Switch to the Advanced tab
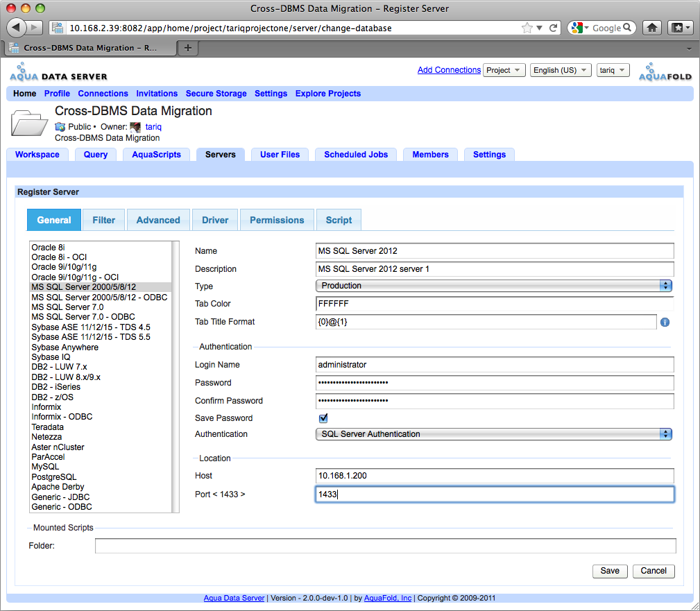Image resolution: width=700 pixels, height=611 pixels. [158, 220]
